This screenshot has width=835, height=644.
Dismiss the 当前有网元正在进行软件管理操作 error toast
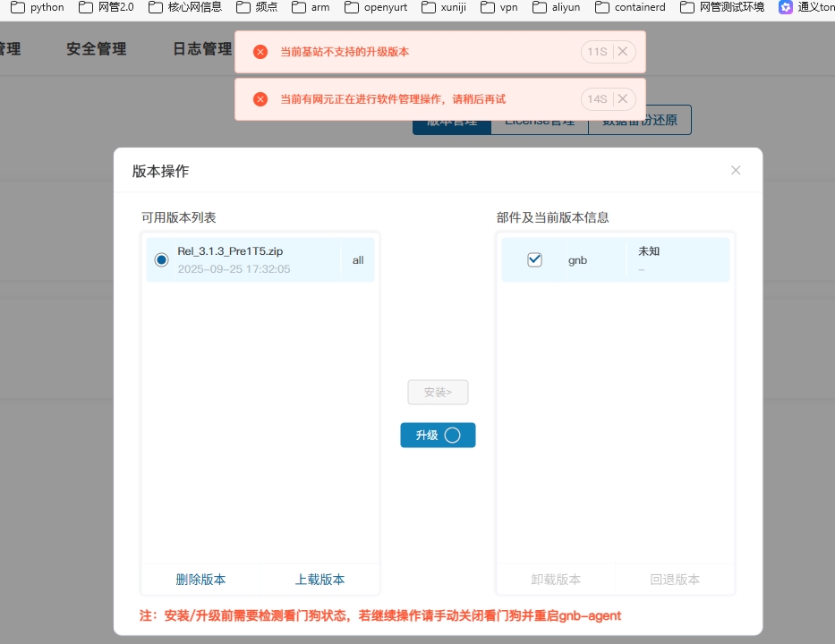[624, 99]
